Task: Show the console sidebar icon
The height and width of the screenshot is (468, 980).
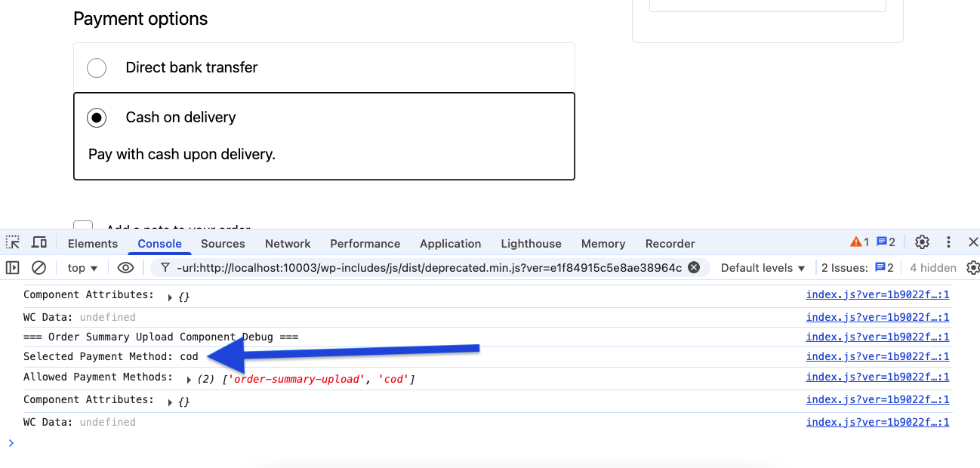Action: coord(12,267)
